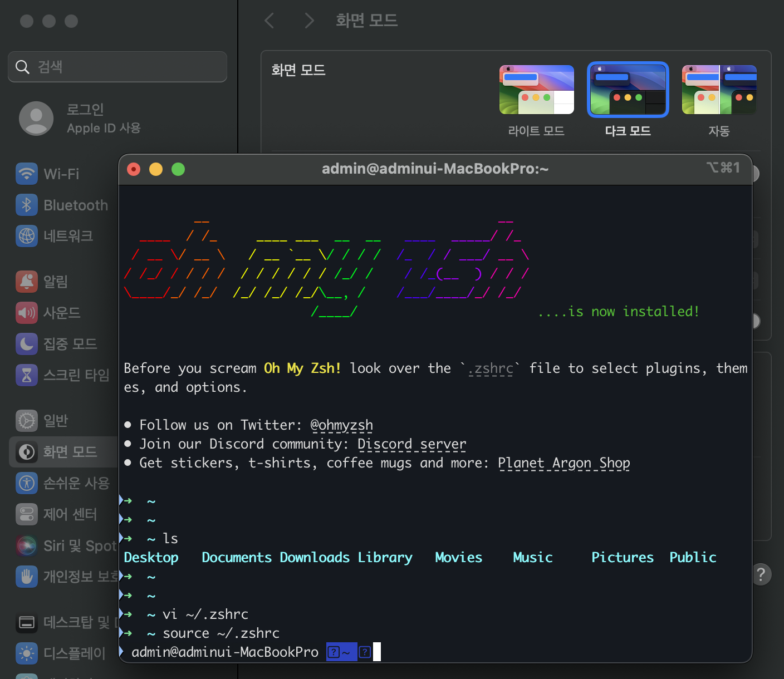Image resolution: width=784 pixels, height=679 pixels.
Task: Close the terminal window with red button
Action: pyautogui.click(x=134, y=169)
